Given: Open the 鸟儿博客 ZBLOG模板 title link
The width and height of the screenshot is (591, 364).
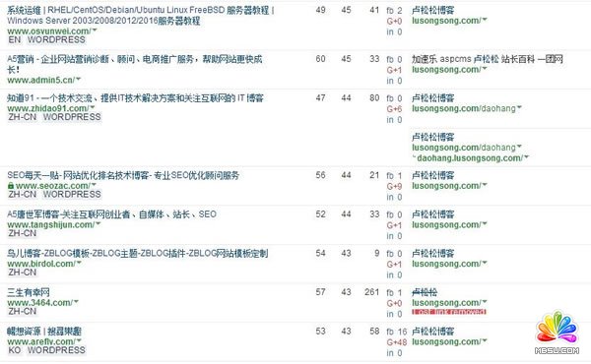Looking at the screenshot, I should pyautogui.click(x=138, y=254).
